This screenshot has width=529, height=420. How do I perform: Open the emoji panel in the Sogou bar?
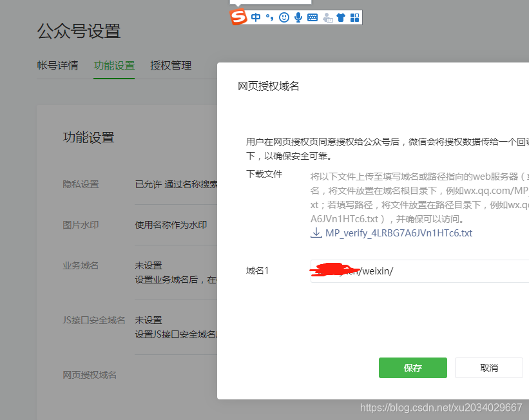pyautogui.click(x=284, y=17)
